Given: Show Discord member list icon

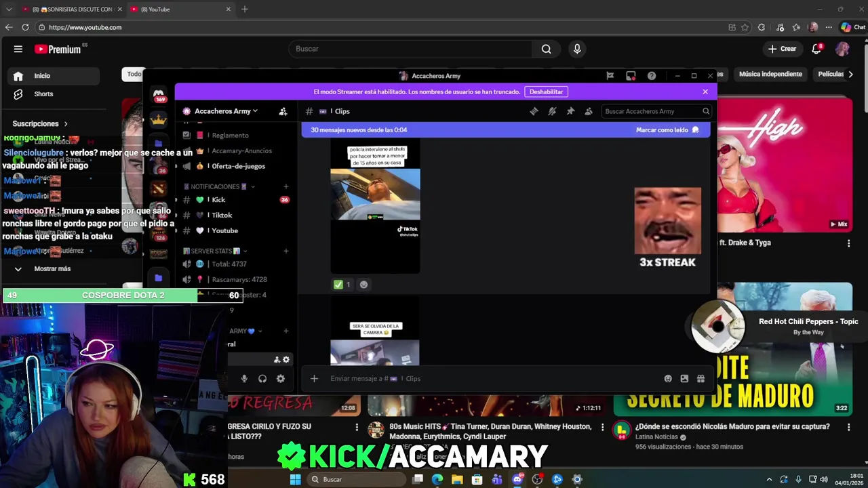Looking at the screenshot, I should pos(589,111).
